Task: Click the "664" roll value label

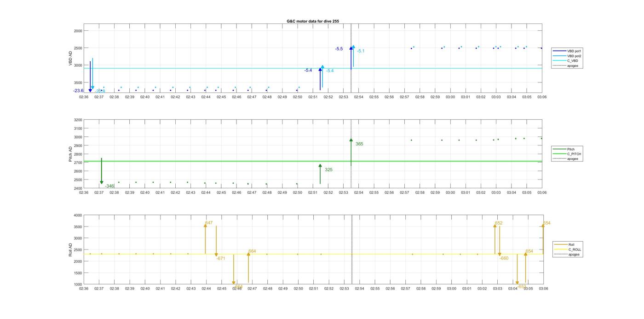Action: pos(252,251)
